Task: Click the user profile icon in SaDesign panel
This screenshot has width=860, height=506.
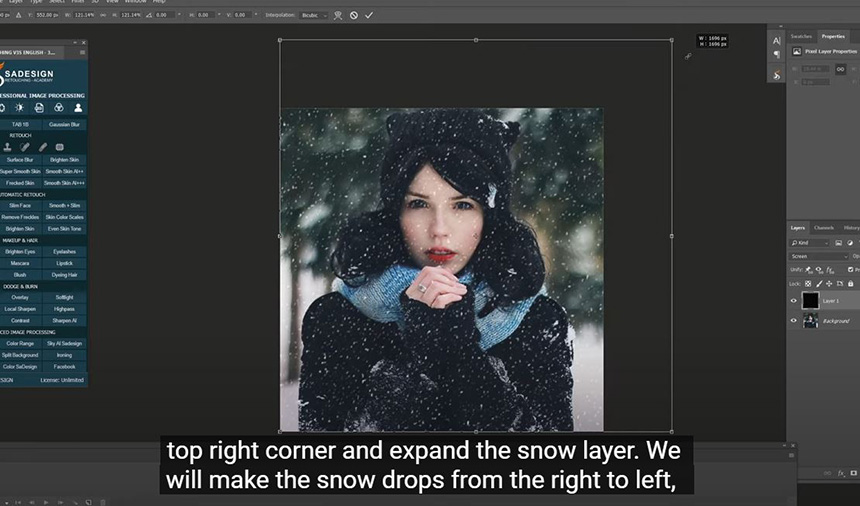Action: (78, 107)
